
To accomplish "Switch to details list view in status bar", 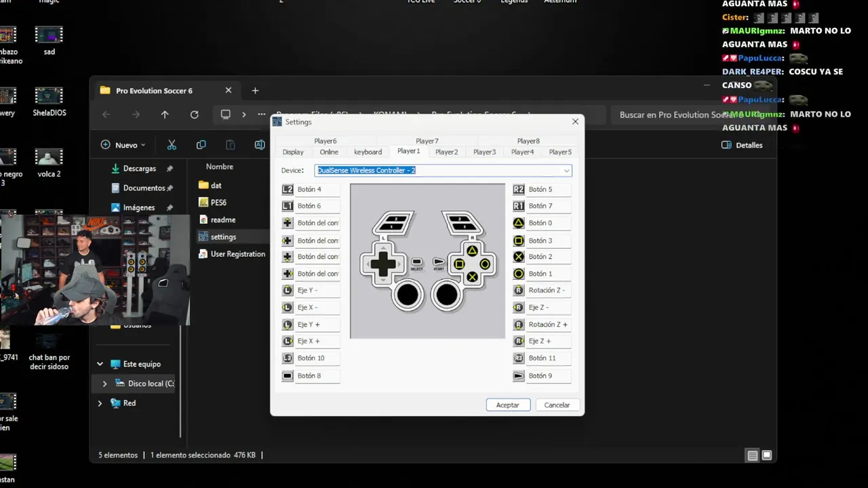I will (752, 455).
